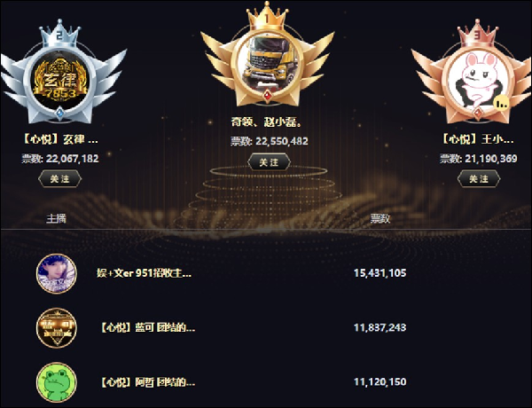532x408 pixels.
Task: Select anchor name 【心悦】阿哲 团结的…
Action: tap(147, 382)
